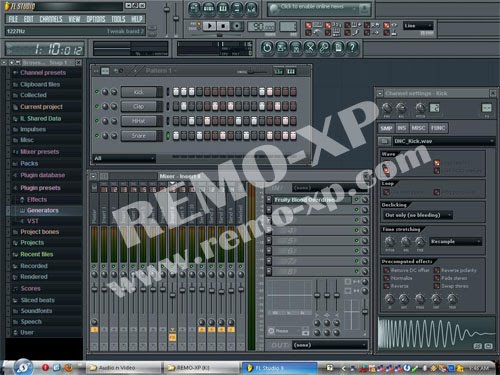The height and width of the screenshot is (375, 500).
Task: Click the project info page icon
Action: point(338,48)
